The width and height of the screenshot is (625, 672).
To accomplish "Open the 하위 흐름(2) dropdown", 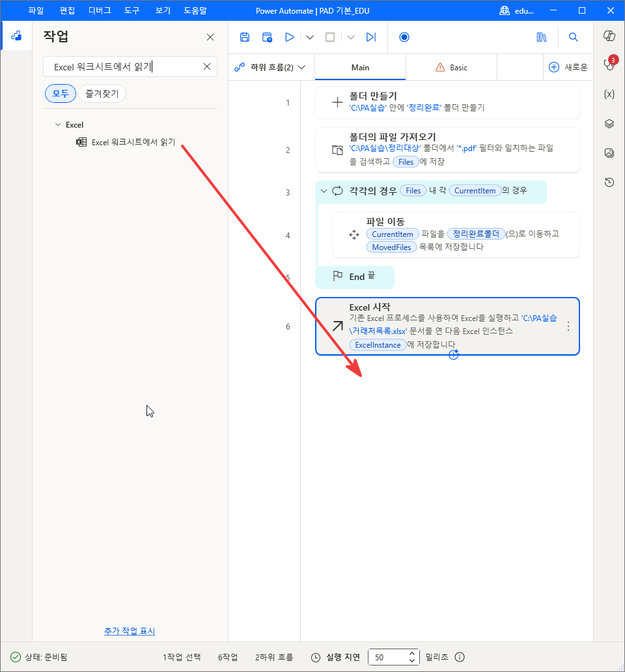I will [x=270, y=67].
